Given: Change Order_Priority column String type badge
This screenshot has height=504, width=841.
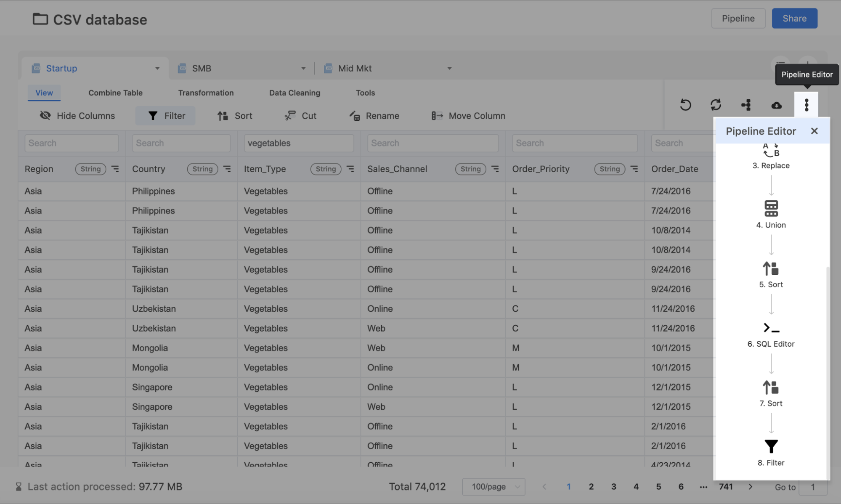Looking at the screenshot, I should coord(610,169).
